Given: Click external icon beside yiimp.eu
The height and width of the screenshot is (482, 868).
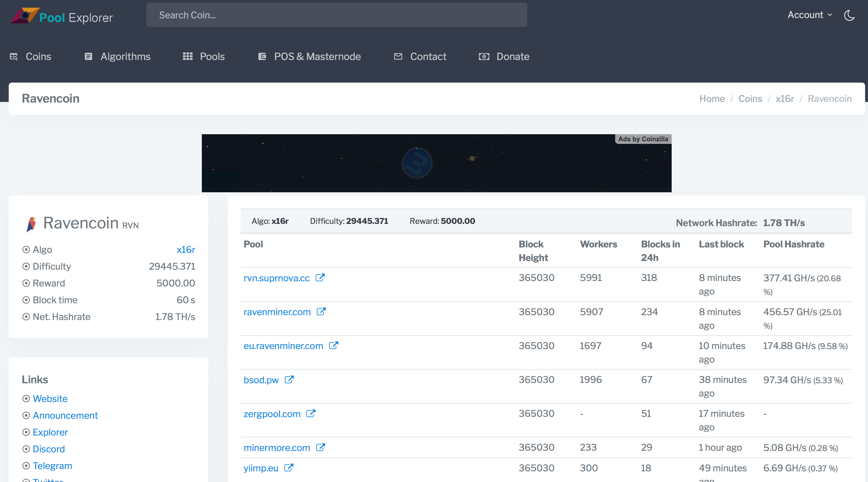Looking at the screenshot, I should 289,468.
